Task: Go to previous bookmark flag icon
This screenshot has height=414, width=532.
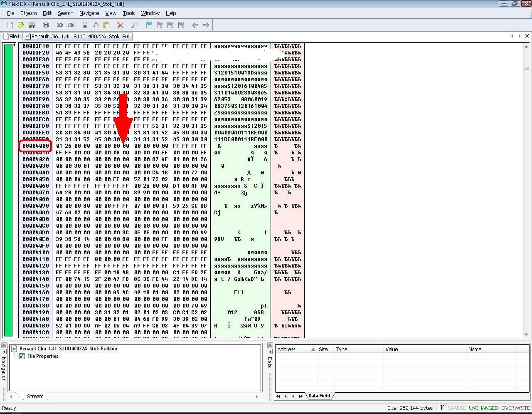Action: (170, 25)
